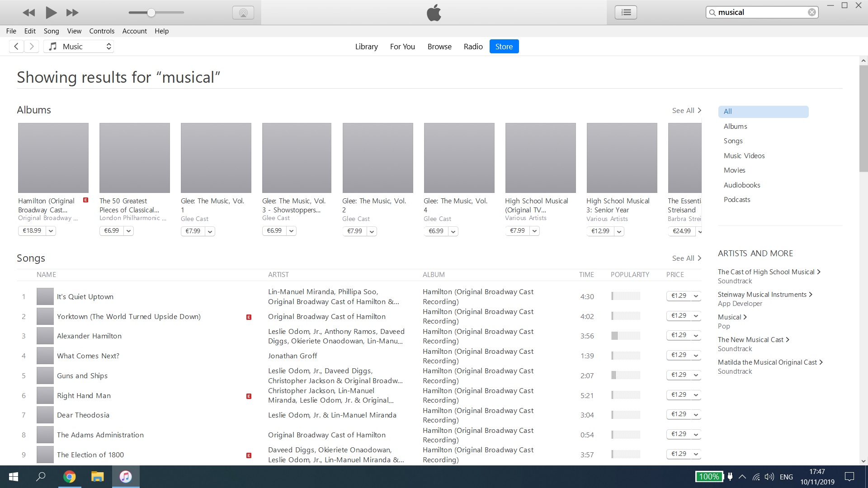The height and width of the screenshot is (488, 868).
Task: Open dropdown arrow next to Hamilton €18.99 price
Action: [x=51, y=231]
